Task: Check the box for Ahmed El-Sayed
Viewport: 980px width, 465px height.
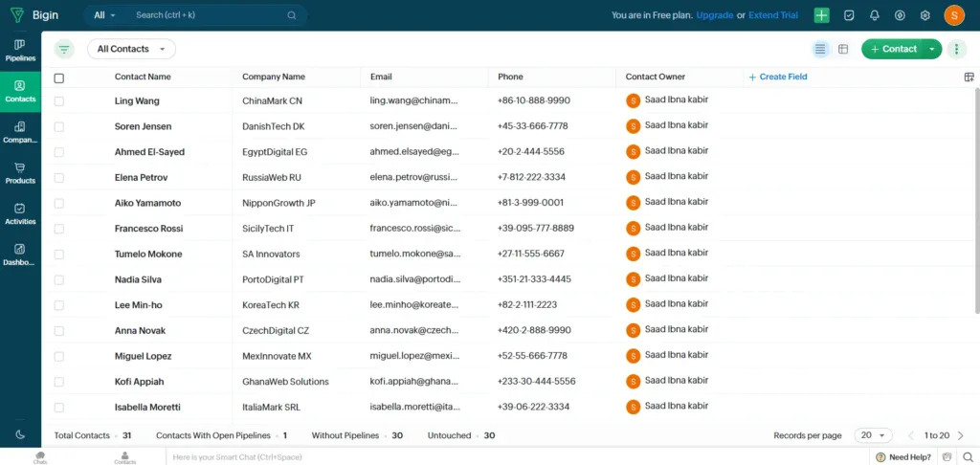Action: click(58, 152)
